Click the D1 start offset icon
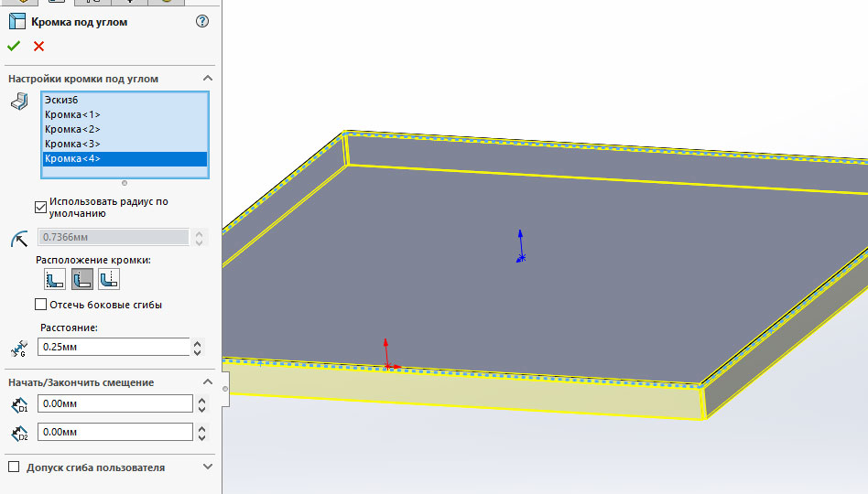This screenshot has width=868, height=494. coord(19,405)
